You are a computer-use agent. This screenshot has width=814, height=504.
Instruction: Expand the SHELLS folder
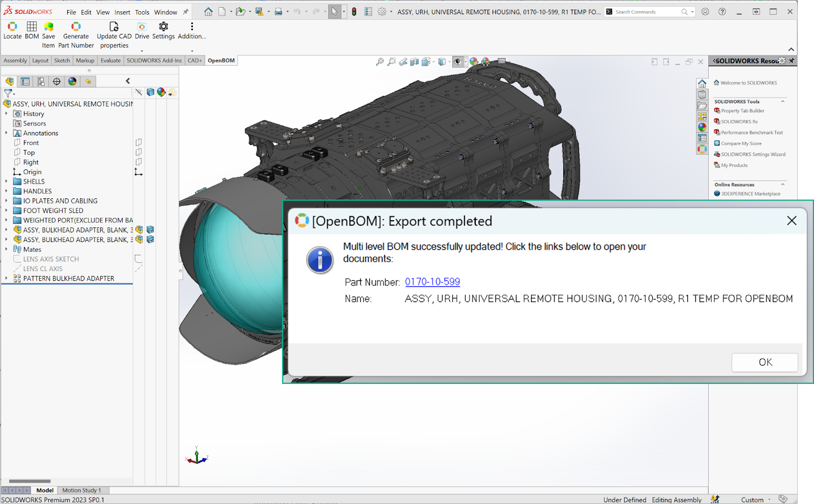(7, 182)
